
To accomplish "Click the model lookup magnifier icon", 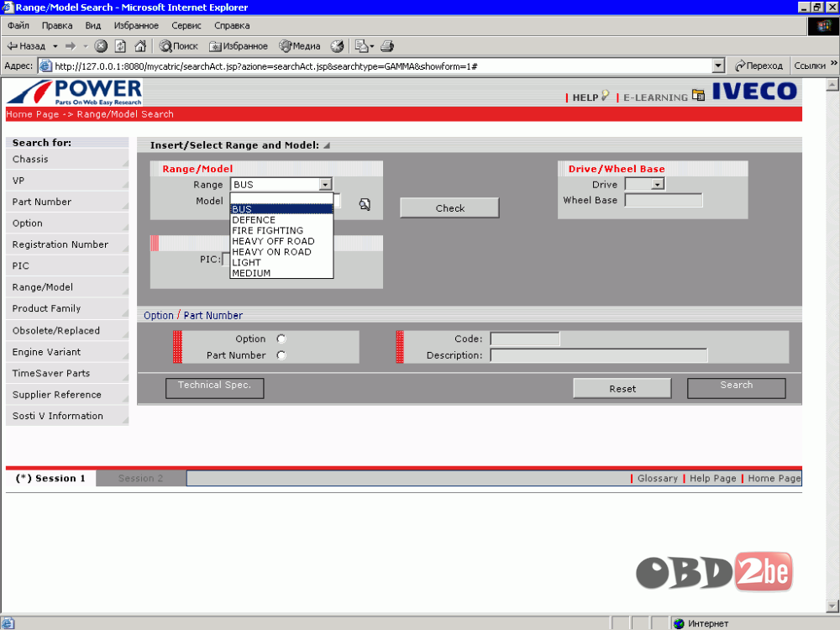I will [x=365, y=204].
